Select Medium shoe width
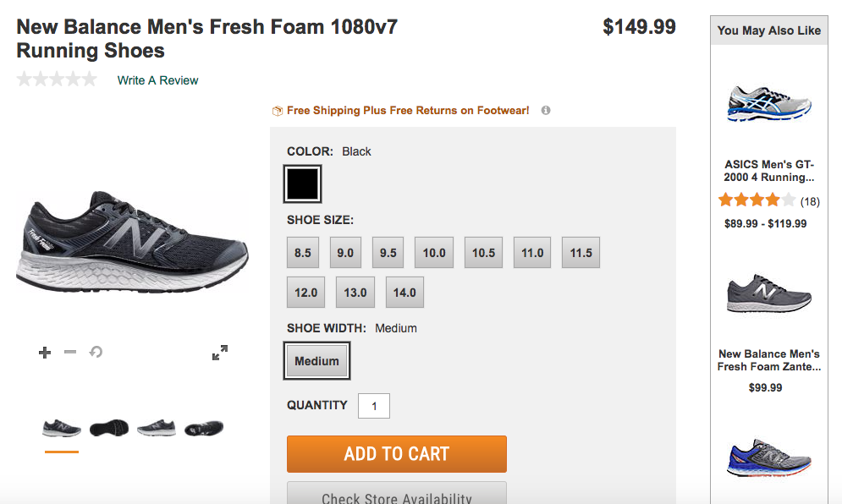842x504 pixels. tap(317, 361)
